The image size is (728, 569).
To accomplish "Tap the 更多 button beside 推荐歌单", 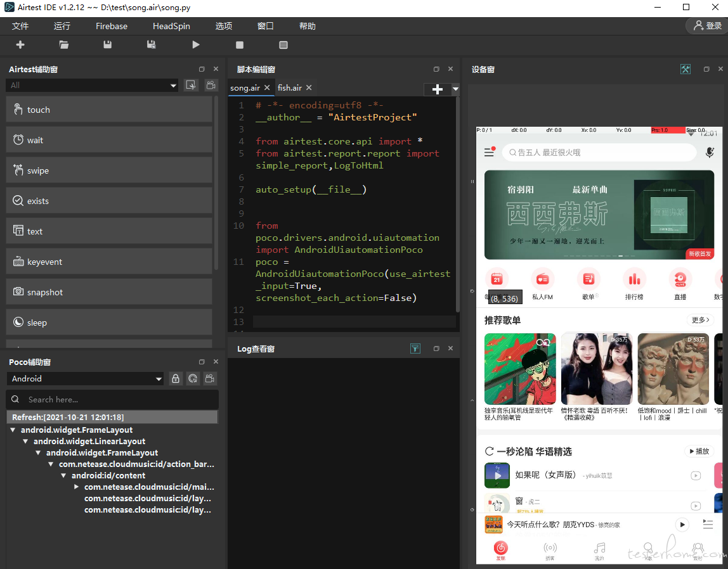I will point(700,320).
